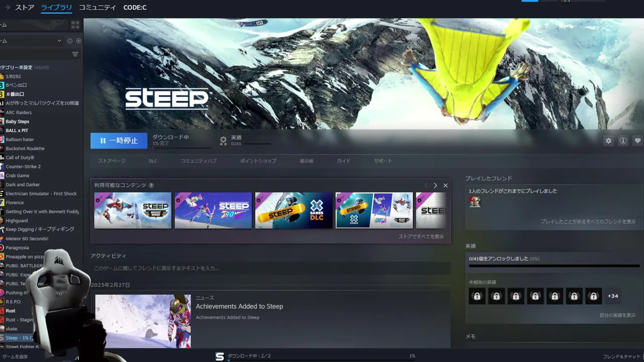This screenshot has height=362, width=644.
Task: Go to ライブラリ in top navigation
Action: tap(56, 8)
